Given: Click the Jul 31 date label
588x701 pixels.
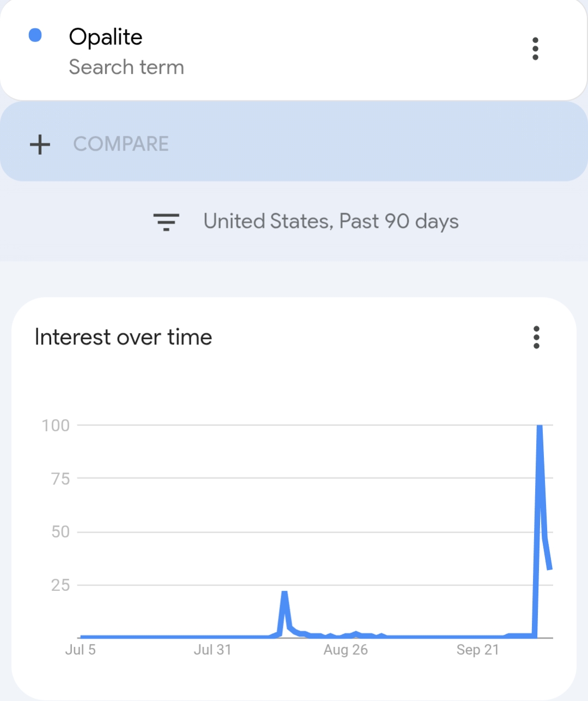Looking at the screenshot, I should click(213, 650).
